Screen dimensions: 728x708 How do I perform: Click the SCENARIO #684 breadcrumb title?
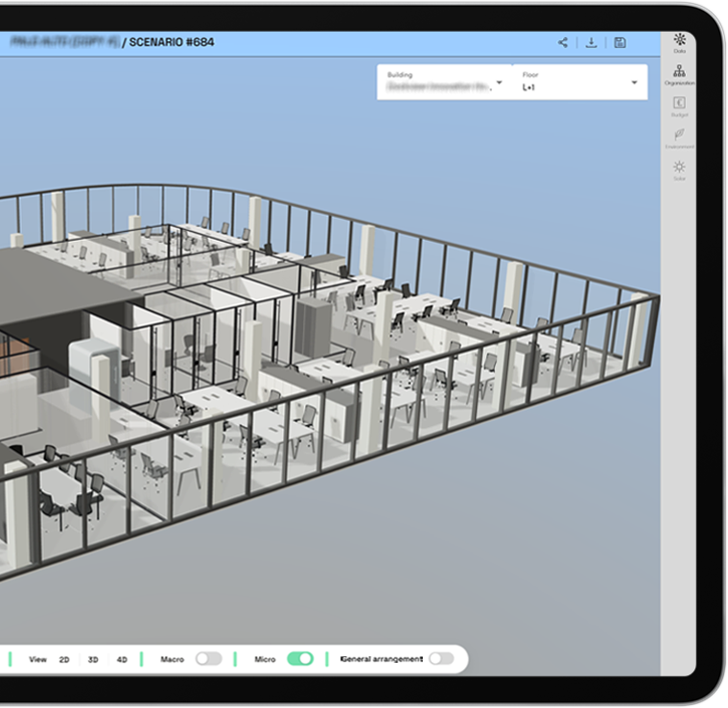172,43
